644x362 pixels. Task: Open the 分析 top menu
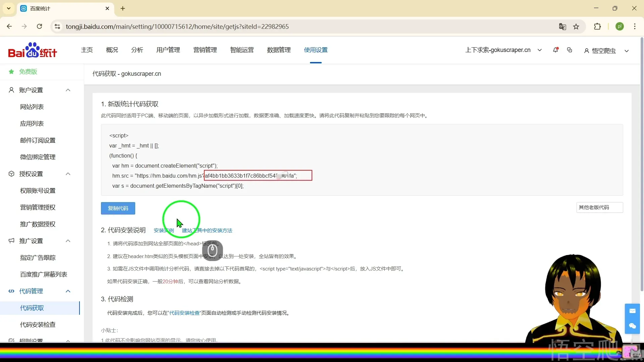pos(137,50)
